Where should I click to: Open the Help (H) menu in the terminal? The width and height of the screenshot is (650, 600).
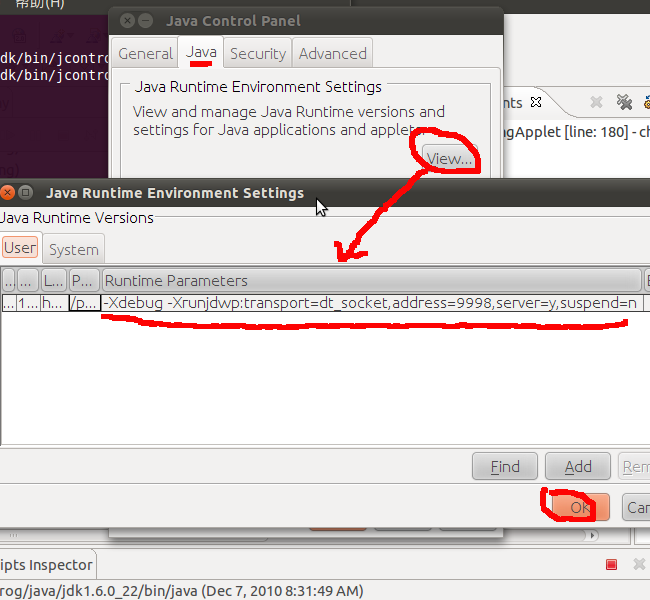[40, 4]
